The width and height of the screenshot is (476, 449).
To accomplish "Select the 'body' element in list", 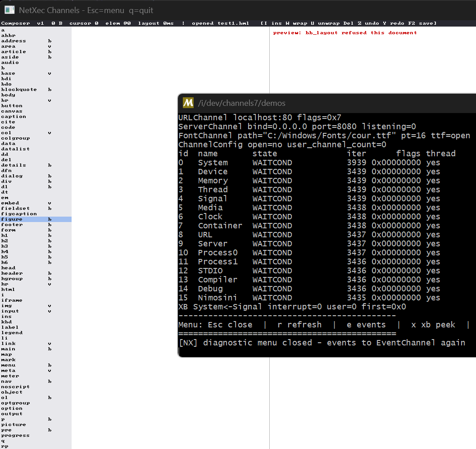I will [x=36, y=95].
